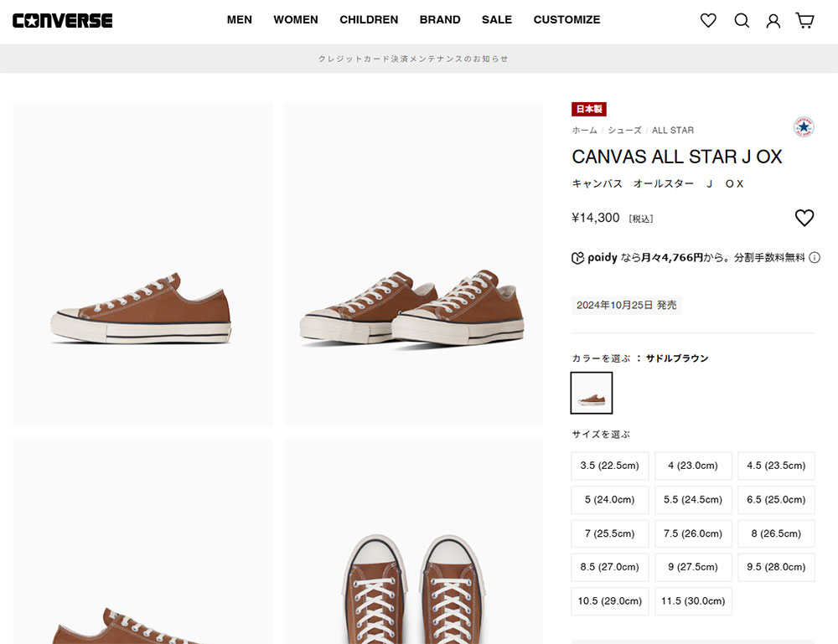Pick size 11.5 (30.0cm)
The width and height of the screenshot is (838, 644).
pyautogui.click(x=693, y=601)
